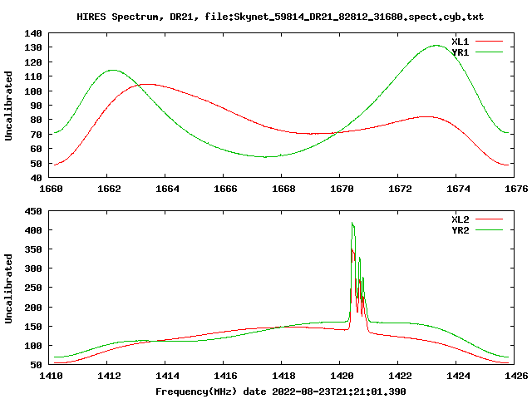Click the 120 y-axis tick label
The width and height of the screenshot is (532, 399).
pos(33,62)
